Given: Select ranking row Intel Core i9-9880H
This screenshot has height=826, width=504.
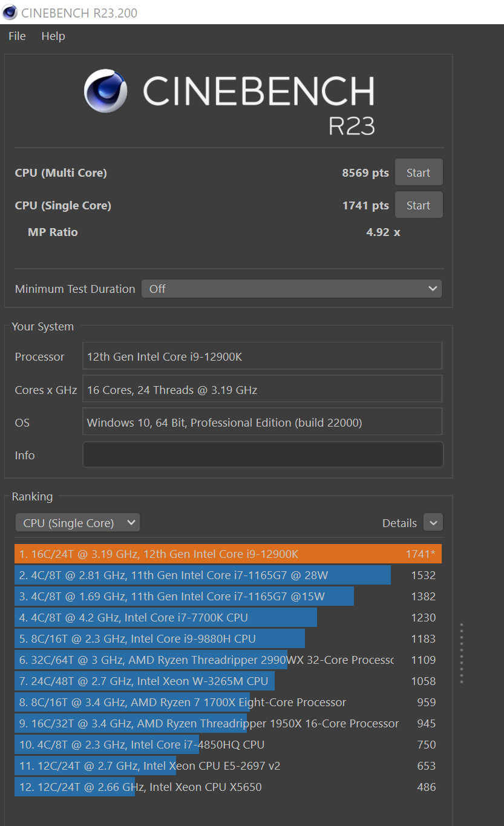Looking at the screenshot, I should [228, 638].
